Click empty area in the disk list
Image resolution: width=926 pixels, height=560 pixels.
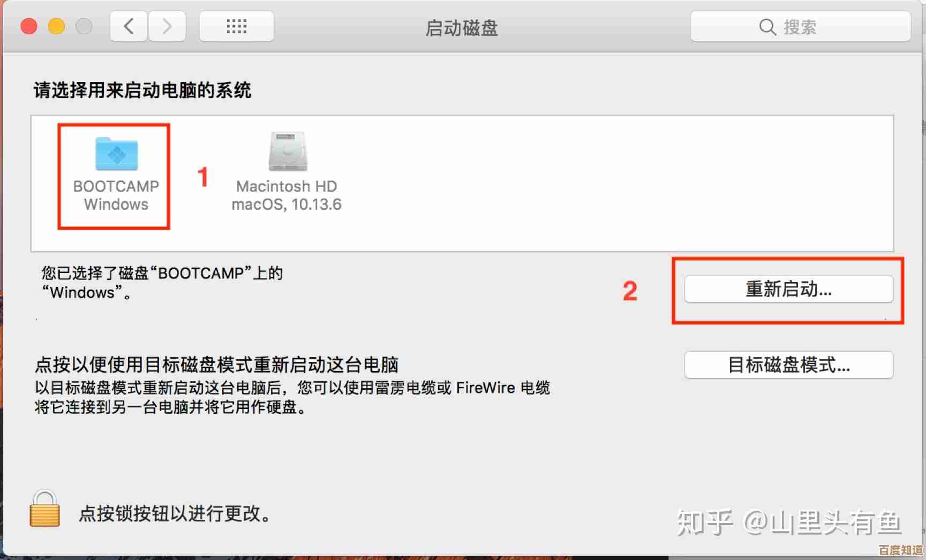click(616, 182)
